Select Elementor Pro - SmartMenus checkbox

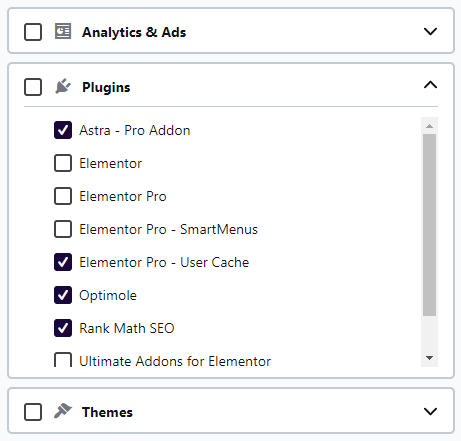click(63, 229)
